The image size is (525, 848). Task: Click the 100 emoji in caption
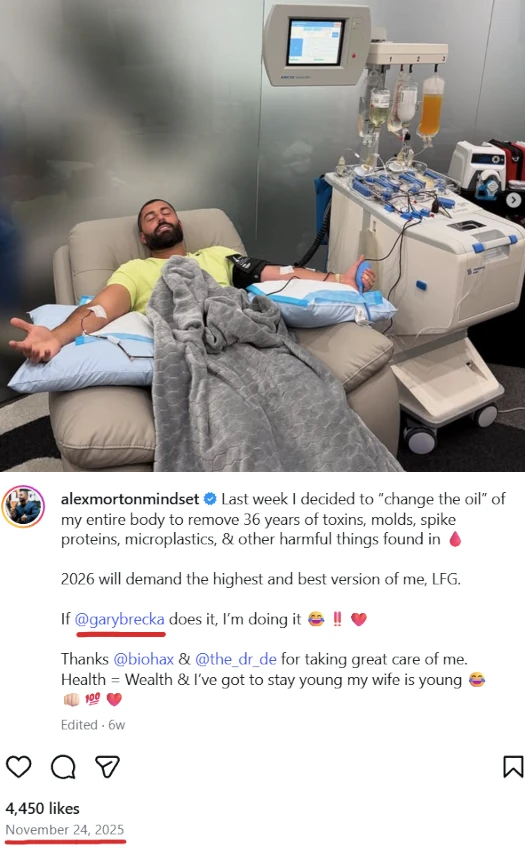click(92, 699)
